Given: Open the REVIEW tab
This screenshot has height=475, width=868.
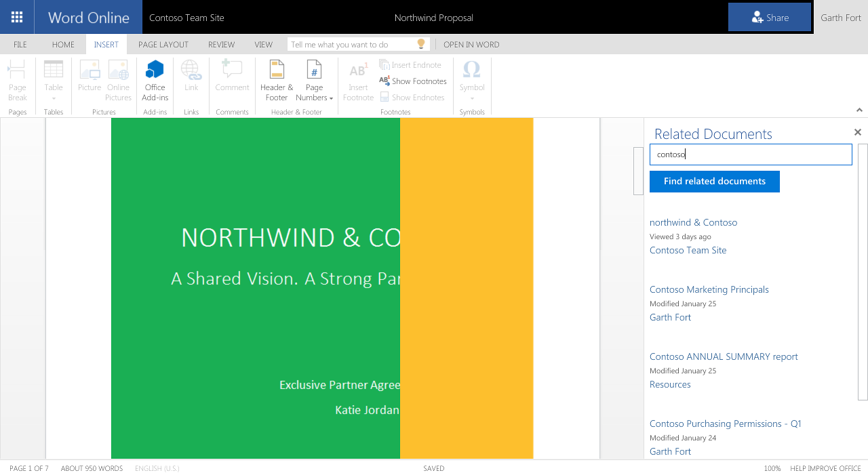Looking at the screenshot, I should pyautogui.click(x=221, y=45).
